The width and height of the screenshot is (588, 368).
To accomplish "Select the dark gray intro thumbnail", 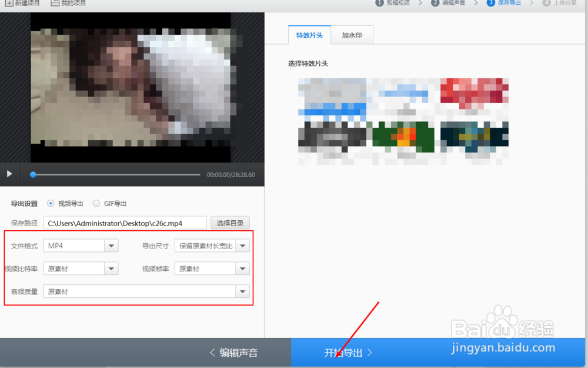I will (x=332, y=137).
